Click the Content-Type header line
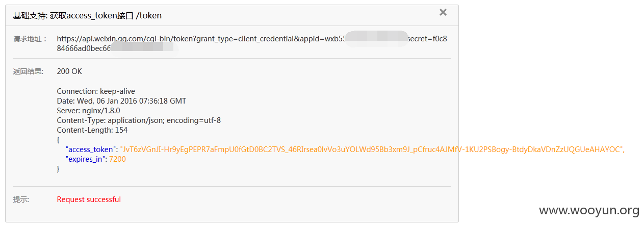The width and height of the screenshot is (644, 225). pos(139,120)
